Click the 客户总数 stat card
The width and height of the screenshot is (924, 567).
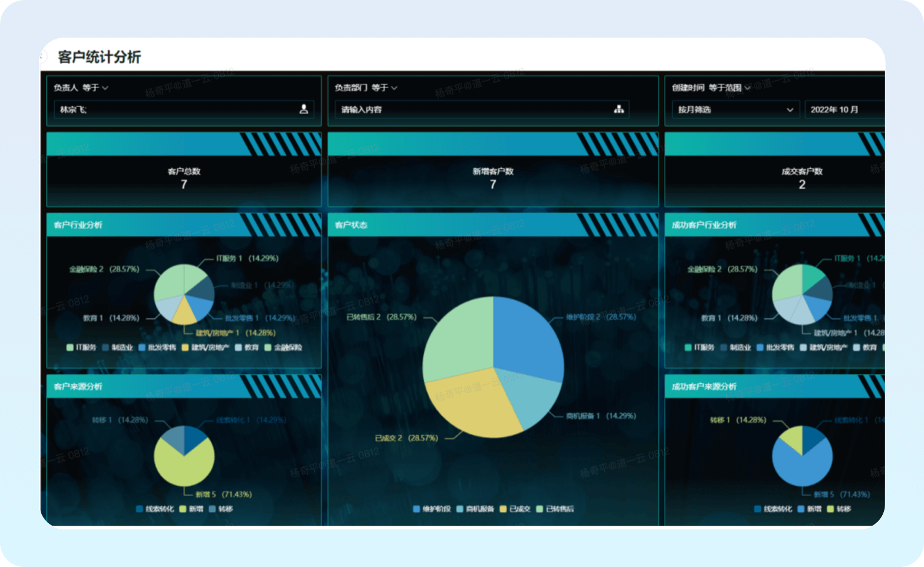(x=184, y=179)
